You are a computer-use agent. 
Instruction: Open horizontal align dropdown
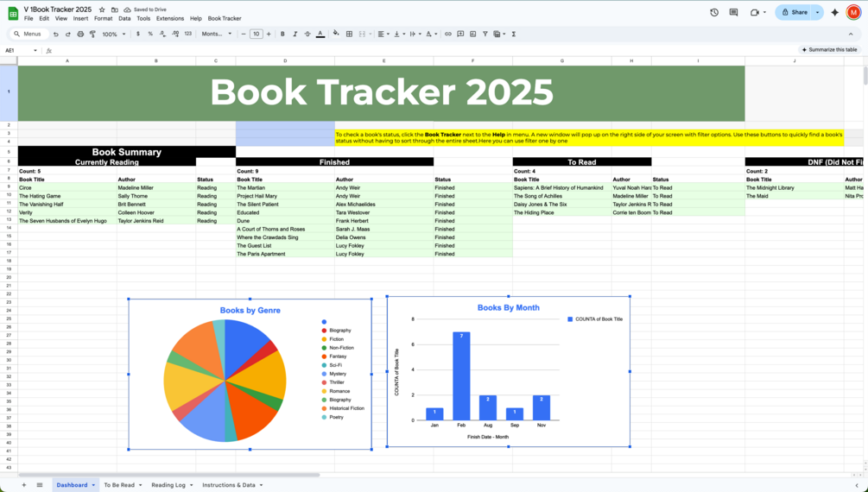click(383, 34)
